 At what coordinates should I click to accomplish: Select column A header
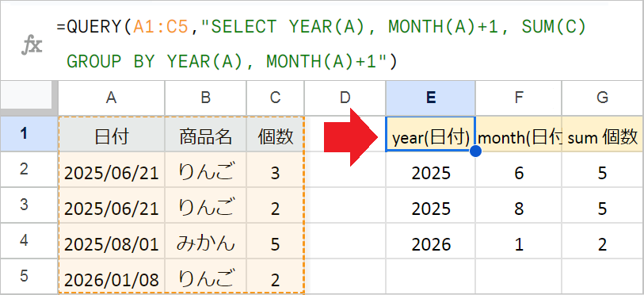pos(112,98)
